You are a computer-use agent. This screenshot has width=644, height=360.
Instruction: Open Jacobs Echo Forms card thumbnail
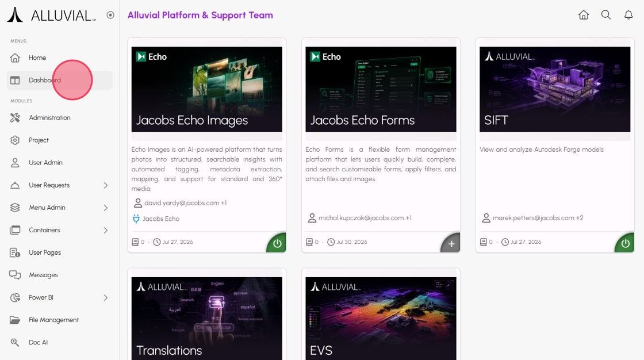pos(381,89)
